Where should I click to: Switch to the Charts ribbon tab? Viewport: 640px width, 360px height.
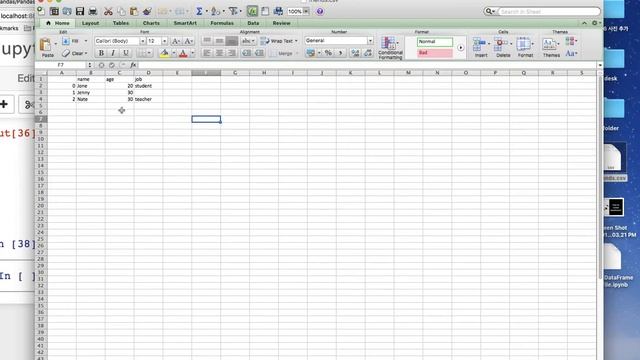(x=151, y=23)
